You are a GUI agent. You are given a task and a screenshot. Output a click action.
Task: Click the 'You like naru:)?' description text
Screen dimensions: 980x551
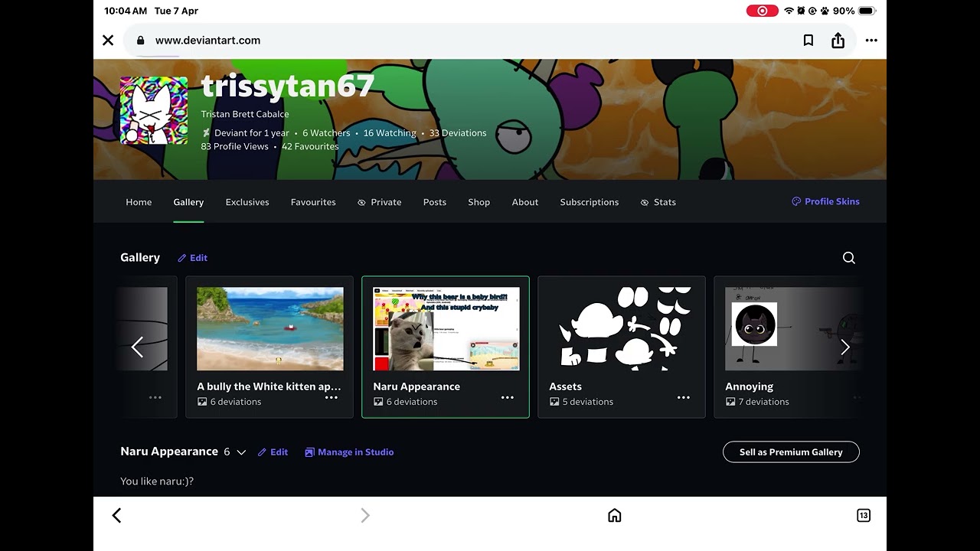157,481
